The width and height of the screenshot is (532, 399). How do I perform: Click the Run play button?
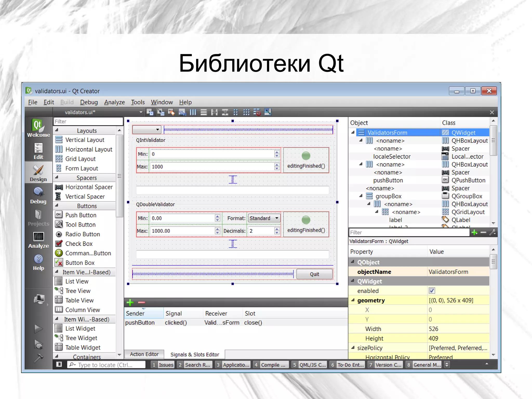(x=38, y=329)
